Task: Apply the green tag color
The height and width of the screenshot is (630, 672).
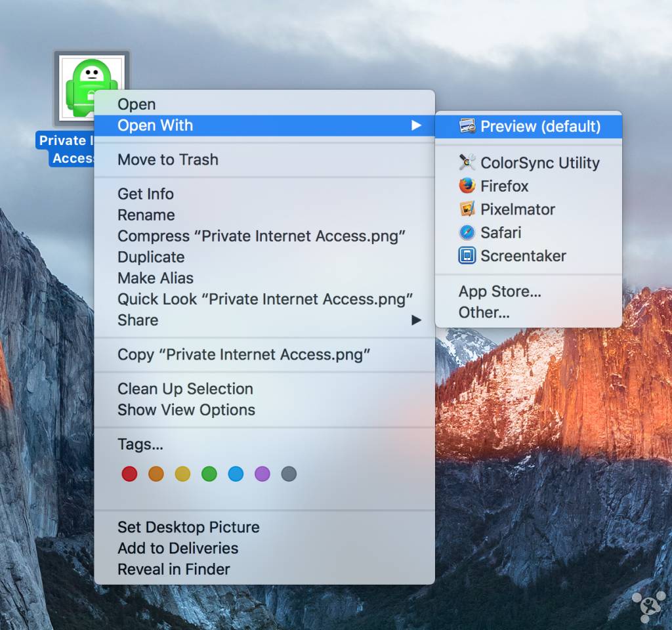Action: pos(209,474)
